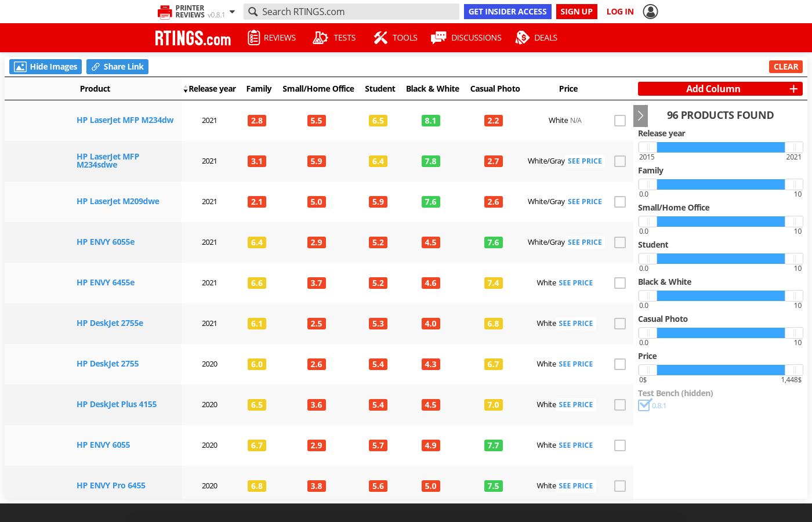
Task: Sort table by Black & White column
Action: 432,89
